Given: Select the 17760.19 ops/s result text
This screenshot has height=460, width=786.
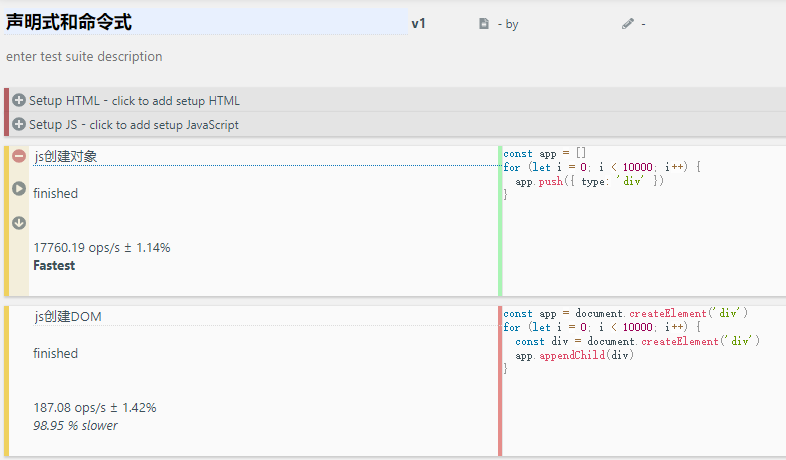Looking at the screenshot, I should (102, 248).
